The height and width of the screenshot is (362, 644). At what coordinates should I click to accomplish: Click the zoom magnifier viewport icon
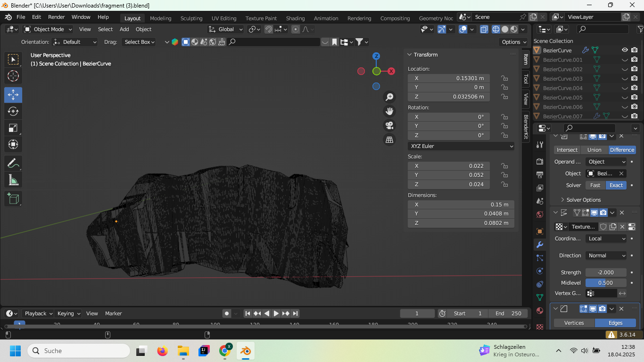pos(389,97)
